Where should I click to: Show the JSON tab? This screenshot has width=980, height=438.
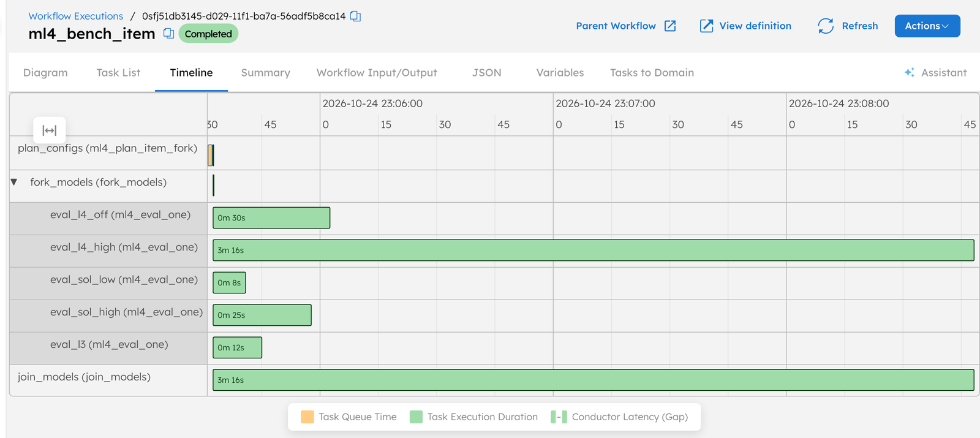486,72
